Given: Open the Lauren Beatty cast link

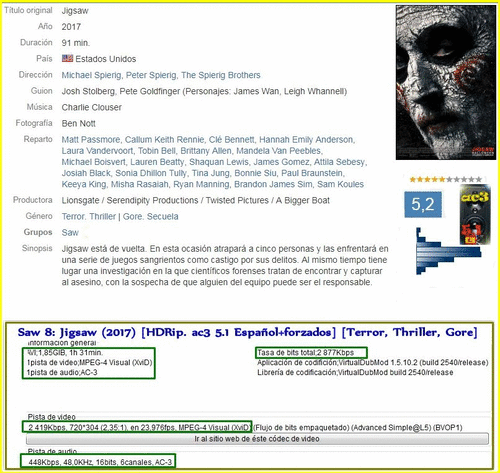Looking at the screenshot, I should (x=157, y=162).
